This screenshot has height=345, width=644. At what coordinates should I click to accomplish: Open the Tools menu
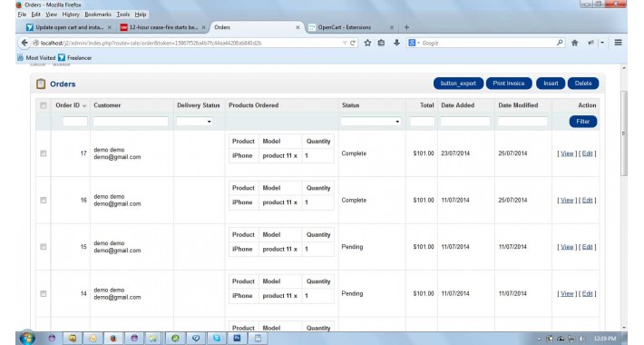(122, 15)
